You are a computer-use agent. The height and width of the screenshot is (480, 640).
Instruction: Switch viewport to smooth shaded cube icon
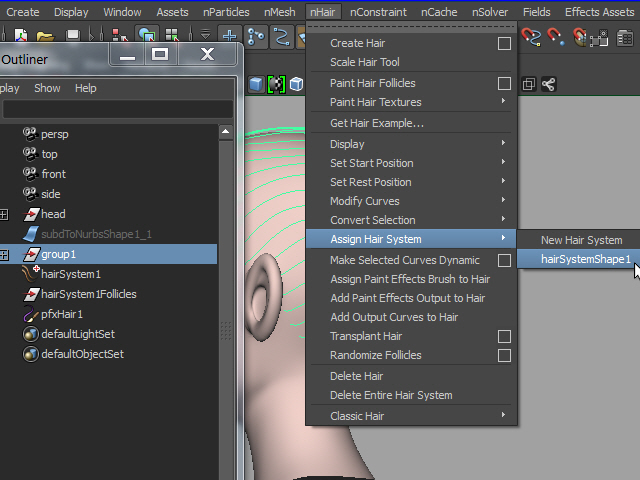click(x=256, y=84)
